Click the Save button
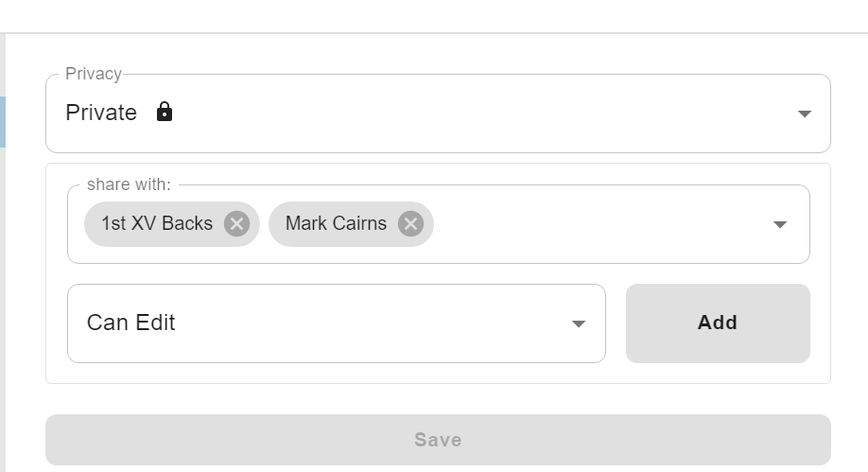 pyautogui.click(x=438, y=440)
